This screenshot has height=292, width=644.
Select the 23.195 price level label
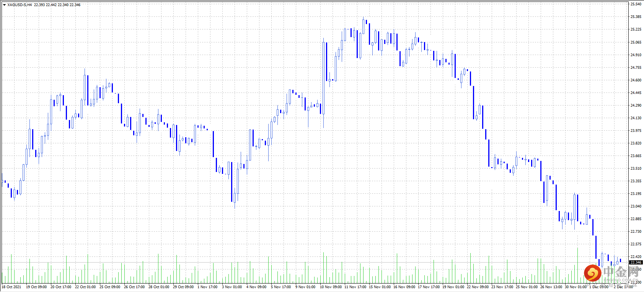(x=636, y=194)
